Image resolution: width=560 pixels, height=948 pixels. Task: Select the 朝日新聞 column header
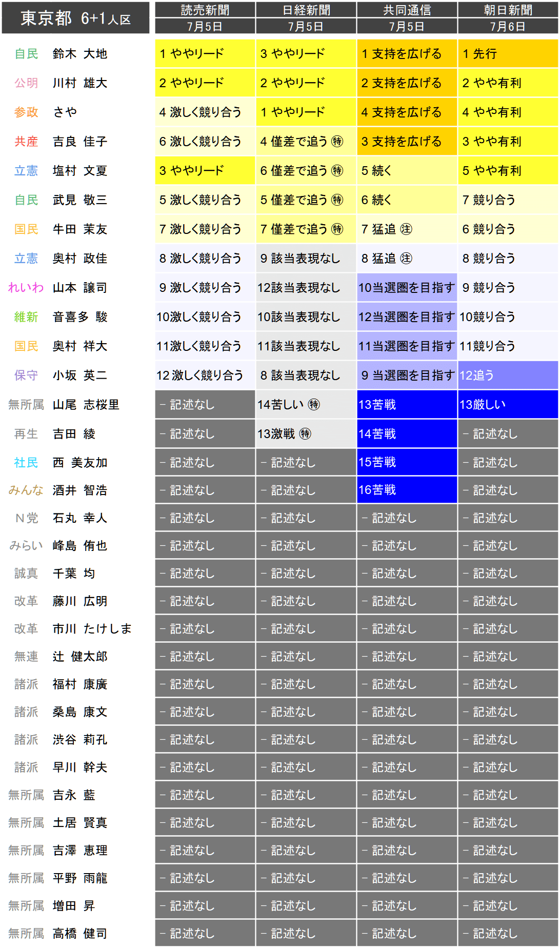508,10
